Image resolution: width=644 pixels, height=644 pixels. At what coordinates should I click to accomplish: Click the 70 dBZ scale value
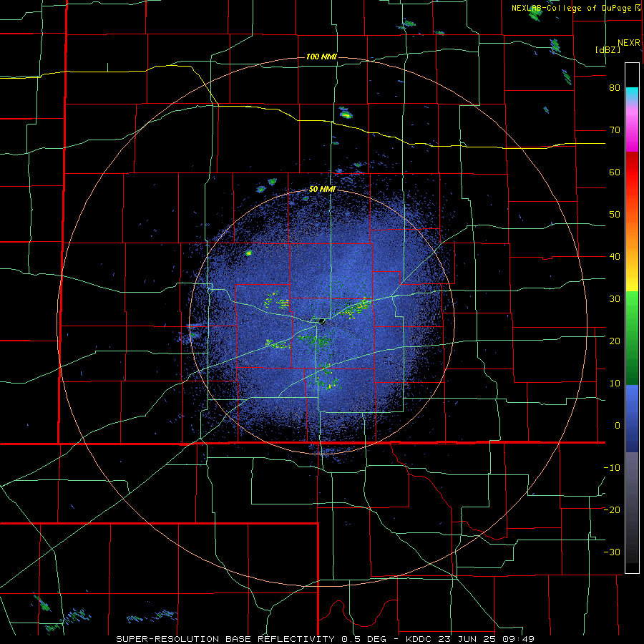pos(615,130)
